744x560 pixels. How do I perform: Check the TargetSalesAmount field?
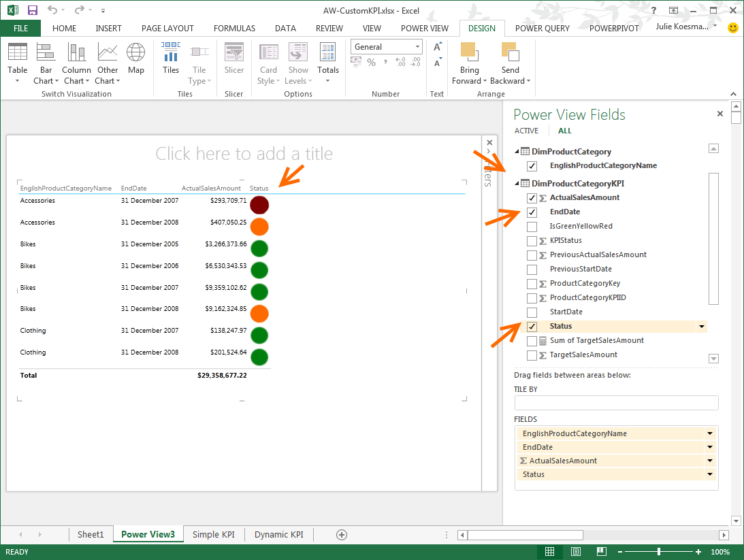(x=532, y=355)
